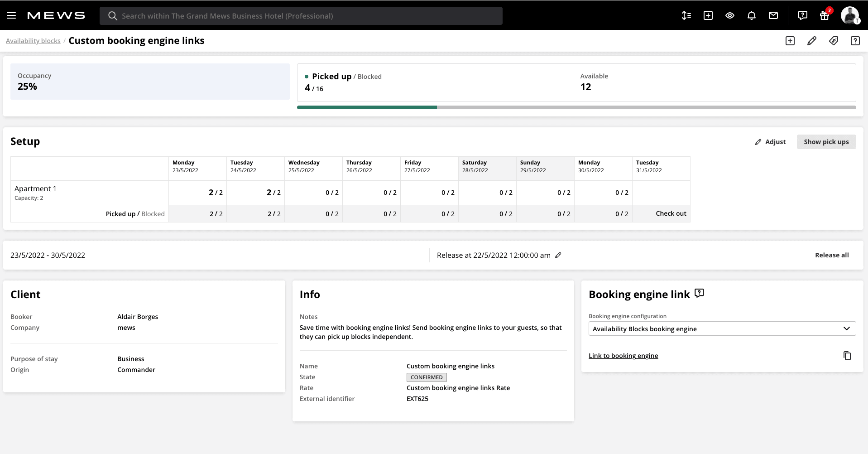Screen dimensions: 868x454
Task: Open the Availability Blocks booking engine dropdown
Action: [x=722, y=328]
